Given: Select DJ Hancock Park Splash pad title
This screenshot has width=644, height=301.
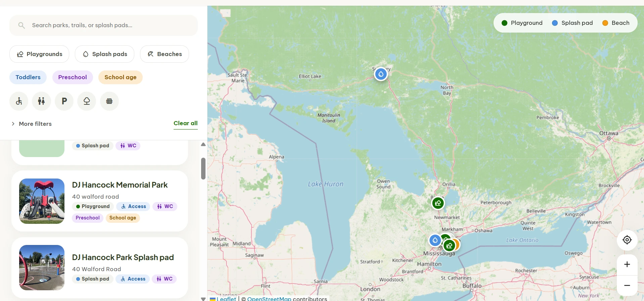Looking at the screenshot, I should click(x=123, y=257).
